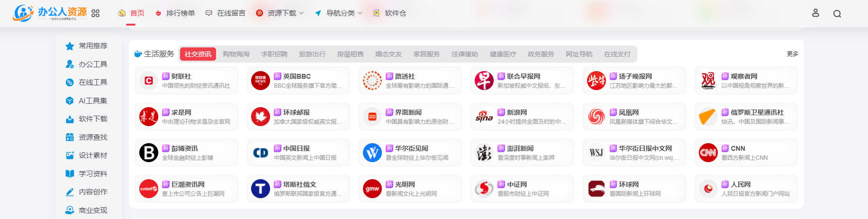The image size is (868, 219).
Task: Go to 首页 in the top navigation
Action: click(131, 13)
